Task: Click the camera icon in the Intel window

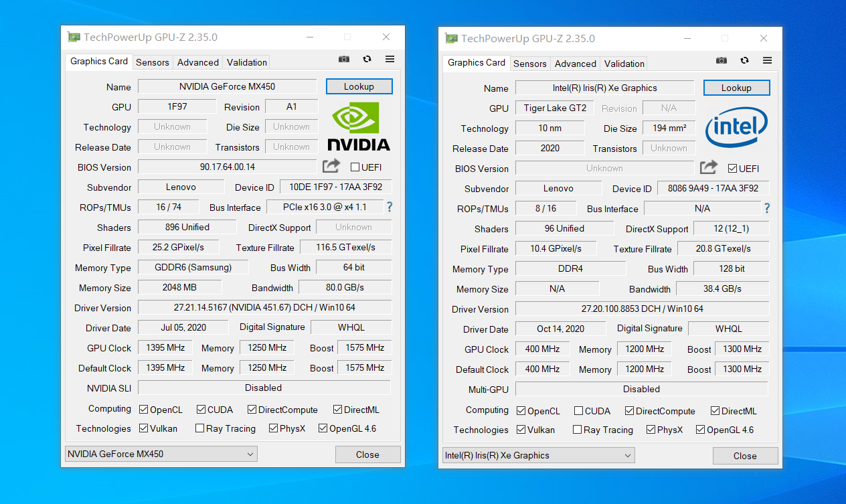Action: point(722,60)
